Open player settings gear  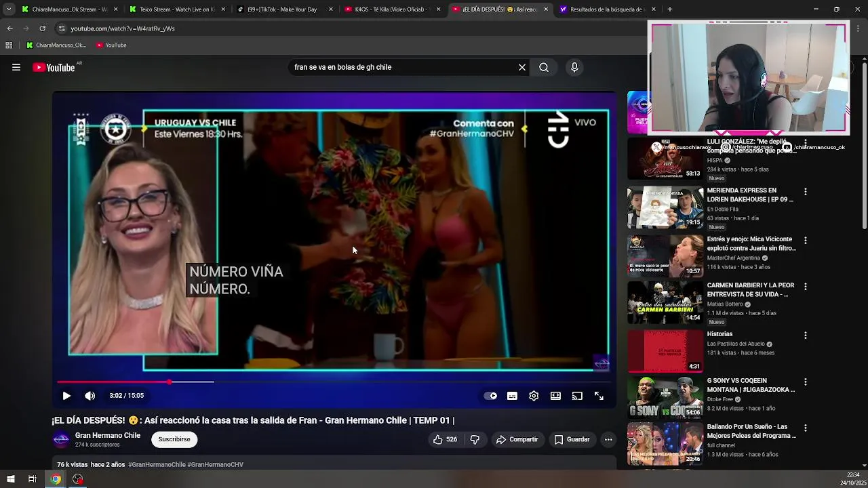click(x=534, y=396)
